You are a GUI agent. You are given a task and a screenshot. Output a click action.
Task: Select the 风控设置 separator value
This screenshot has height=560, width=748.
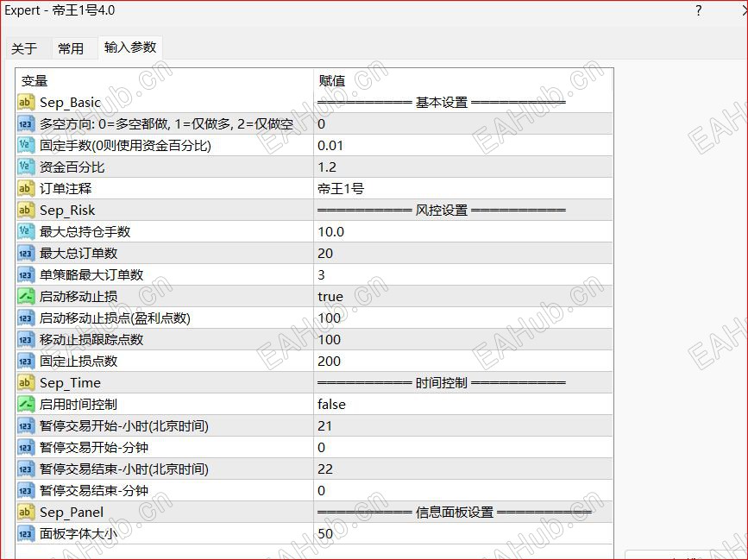coord(442,210)
